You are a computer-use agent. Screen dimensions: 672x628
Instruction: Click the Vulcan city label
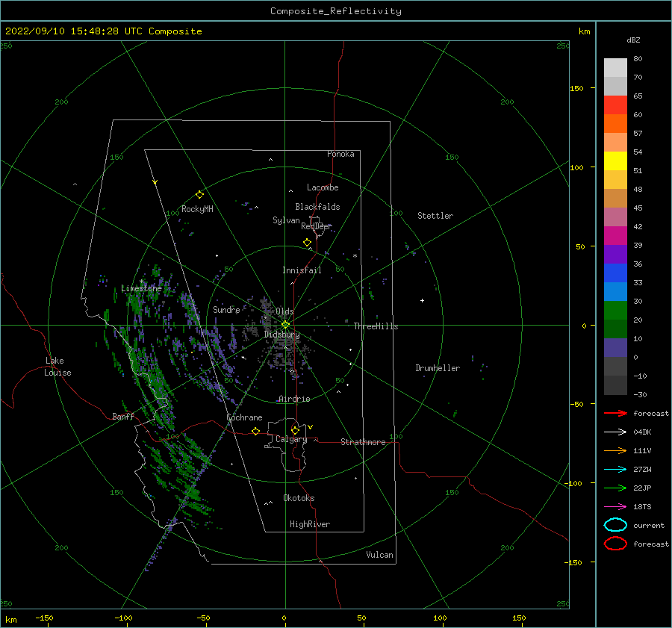coord(380,555)
